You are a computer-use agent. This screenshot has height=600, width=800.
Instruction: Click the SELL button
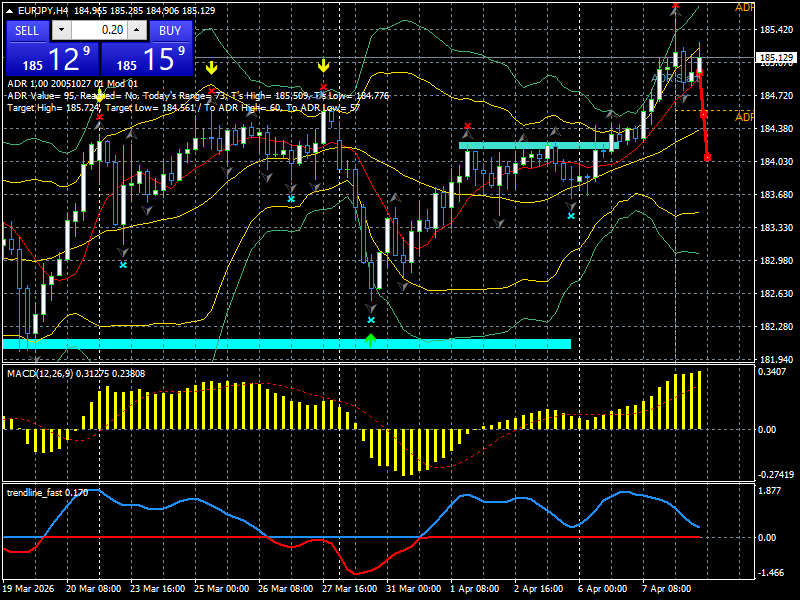(x=27, y=31)
